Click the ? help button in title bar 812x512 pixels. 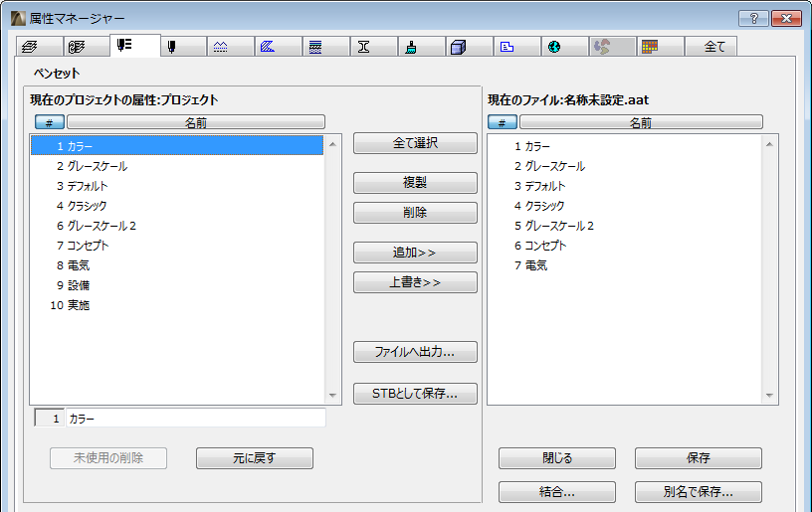pos(753,19)
